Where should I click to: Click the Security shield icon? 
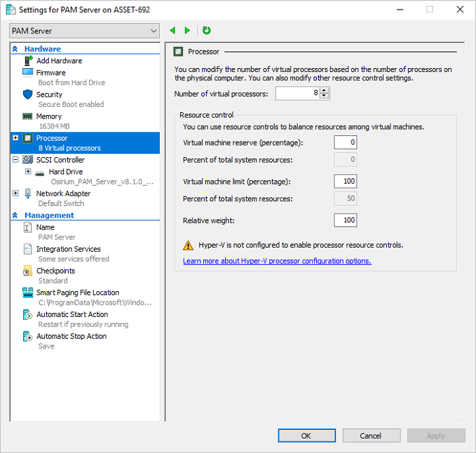(28, 95)
